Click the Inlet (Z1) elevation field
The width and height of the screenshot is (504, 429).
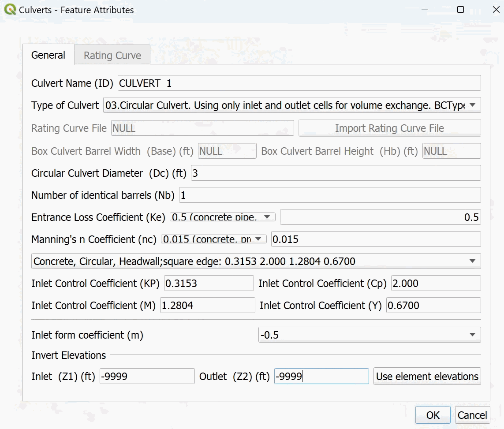(147, 376)
